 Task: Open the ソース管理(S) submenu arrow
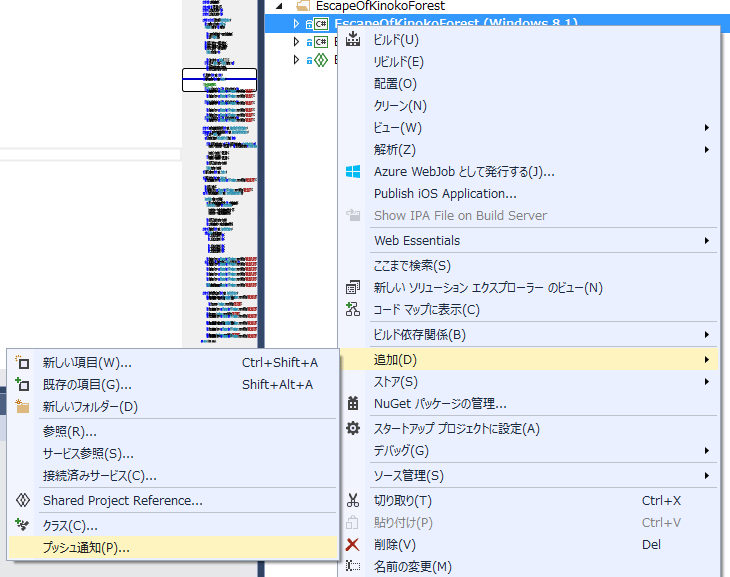click(x=707, y=475)
